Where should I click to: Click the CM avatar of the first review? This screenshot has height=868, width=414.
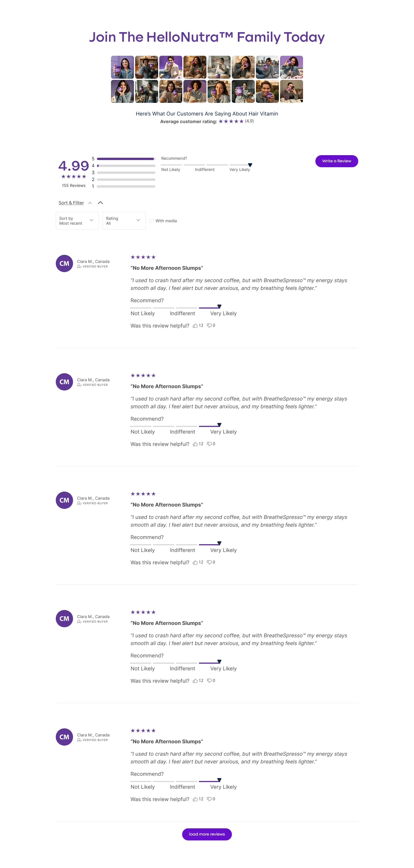(x=64, y=263)
